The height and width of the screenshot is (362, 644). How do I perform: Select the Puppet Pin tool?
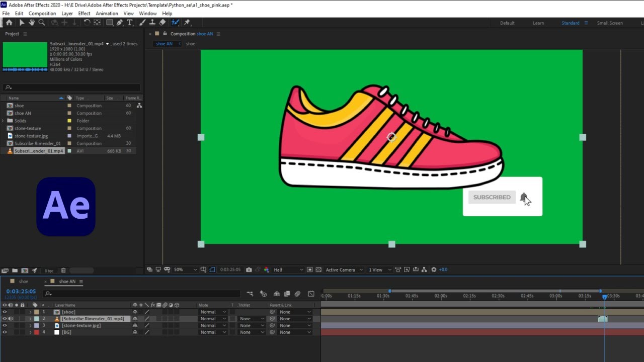click(187, 23)
